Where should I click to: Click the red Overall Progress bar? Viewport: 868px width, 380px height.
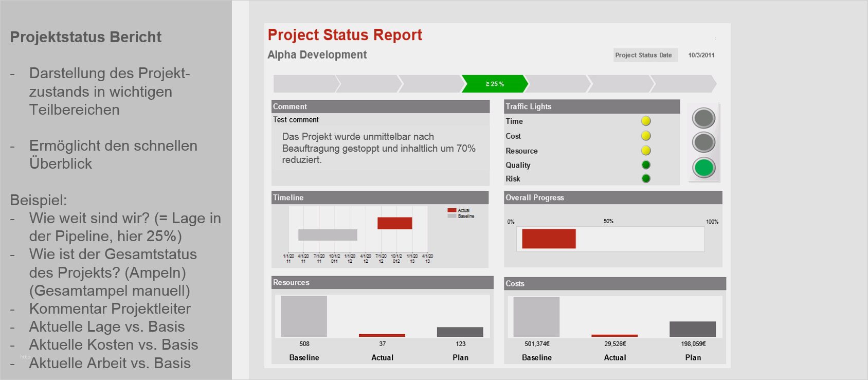pos(549,239)
